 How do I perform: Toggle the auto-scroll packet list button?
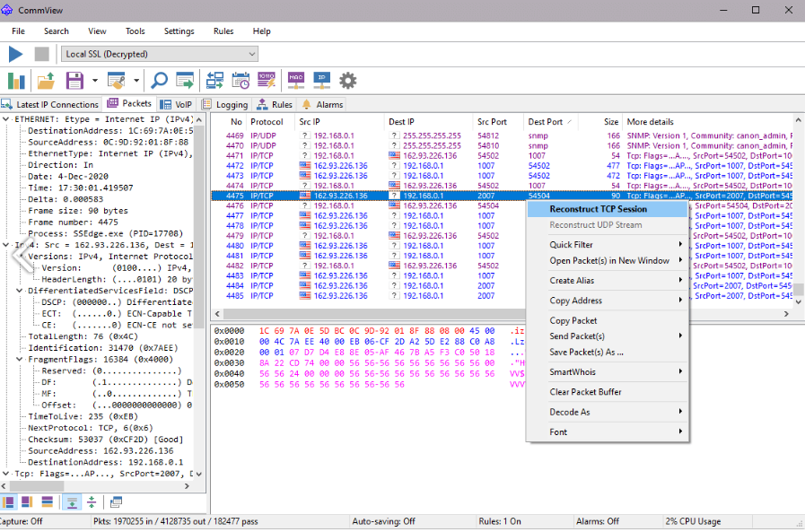click(73, 501)
